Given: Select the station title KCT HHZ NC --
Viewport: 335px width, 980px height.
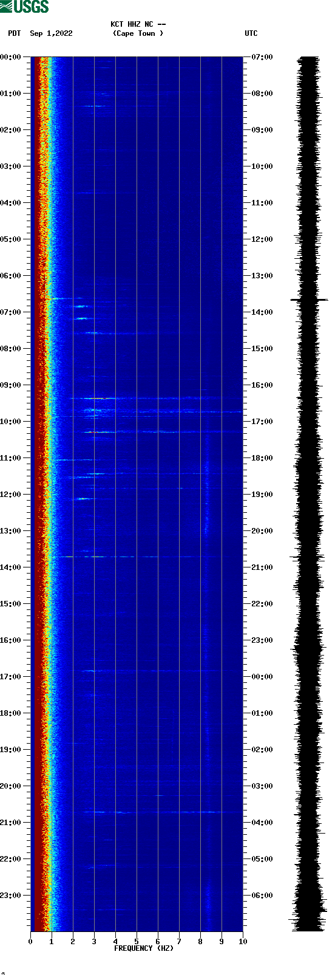Looking at the screenshot, I should click(x=138, y=24).
